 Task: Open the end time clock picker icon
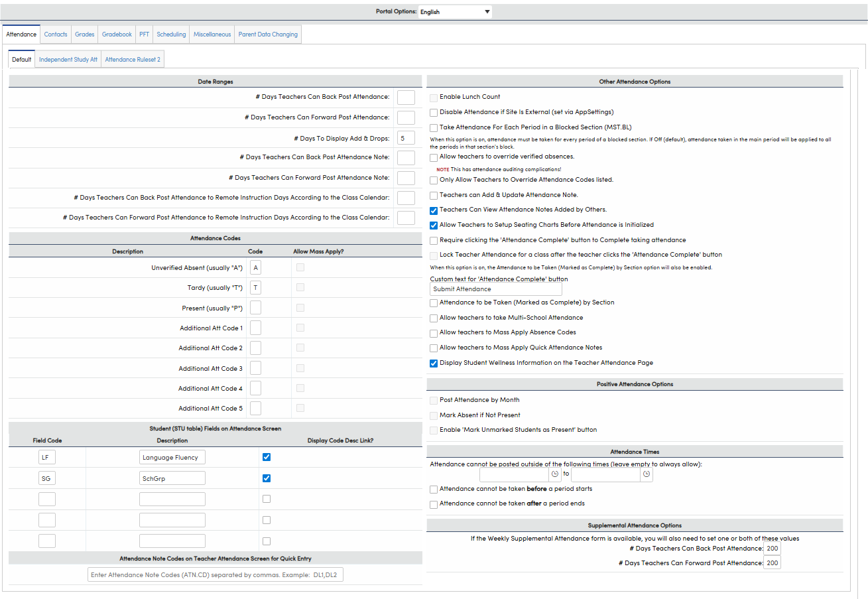(647, 475)
